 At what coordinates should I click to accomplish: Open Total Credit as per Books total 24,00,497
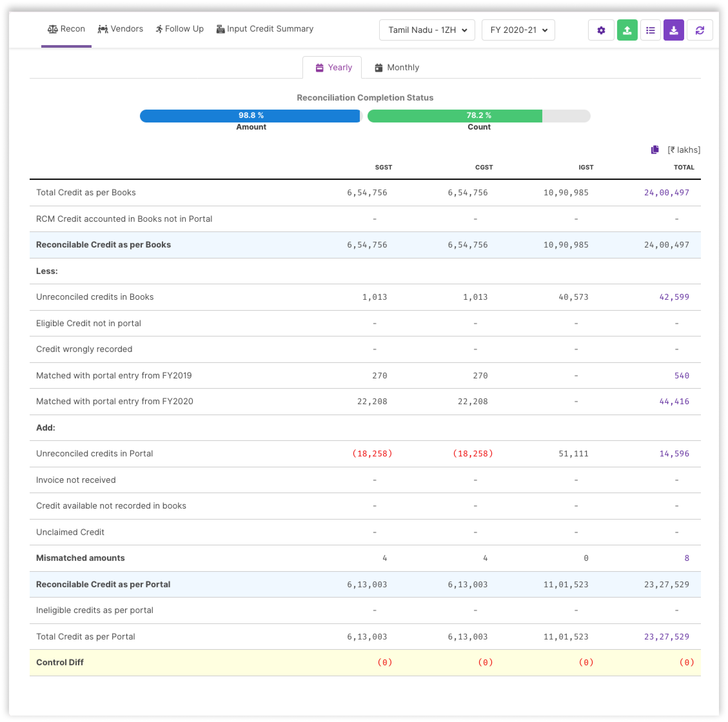(666, 192)
